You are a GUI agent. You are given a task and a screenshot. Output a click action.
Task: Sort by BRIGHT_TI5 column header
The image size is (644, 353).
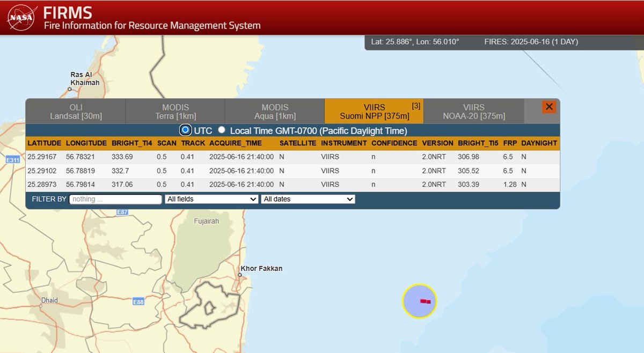click(x=478, y=143)
